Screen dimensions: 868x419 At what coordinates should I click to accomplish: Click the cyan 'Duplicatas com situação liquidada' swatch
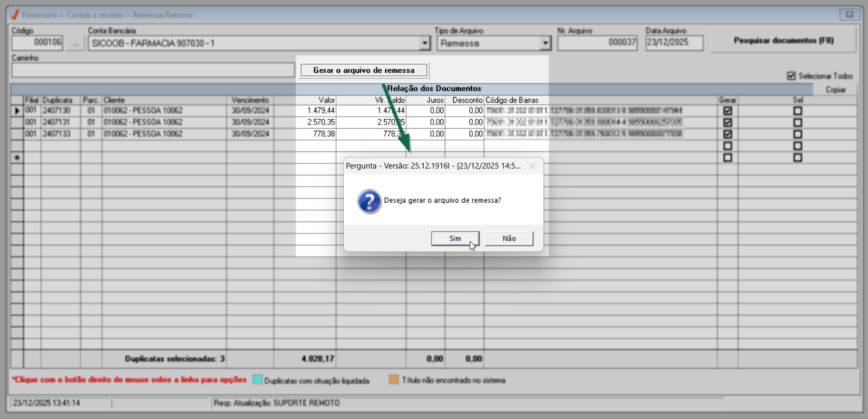[257, 380]
